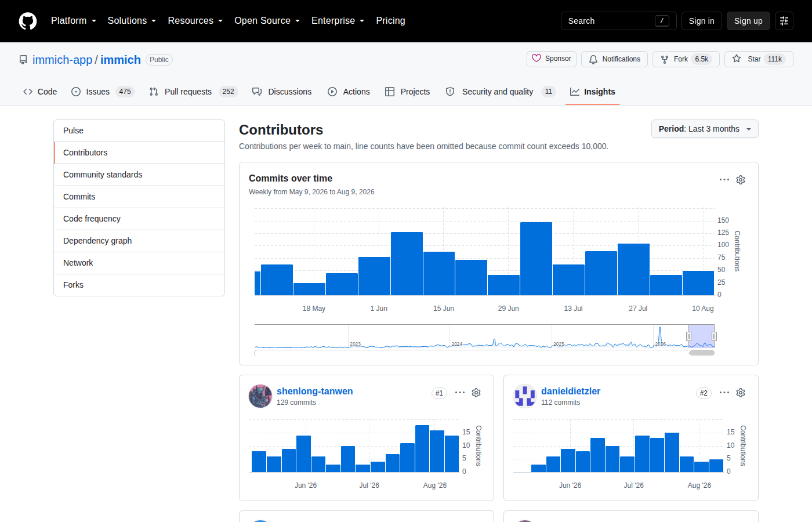Expand the Enterprise menu

(x=338, y=20)
